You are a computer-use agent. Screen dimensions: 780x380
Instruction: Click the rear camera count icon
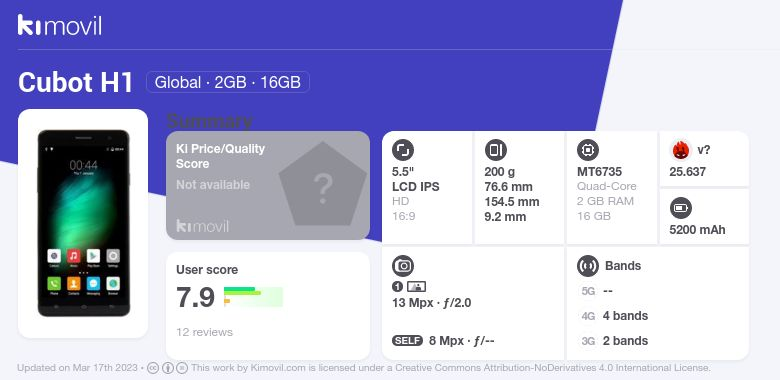pyautogui.click(x=397, y=286)
